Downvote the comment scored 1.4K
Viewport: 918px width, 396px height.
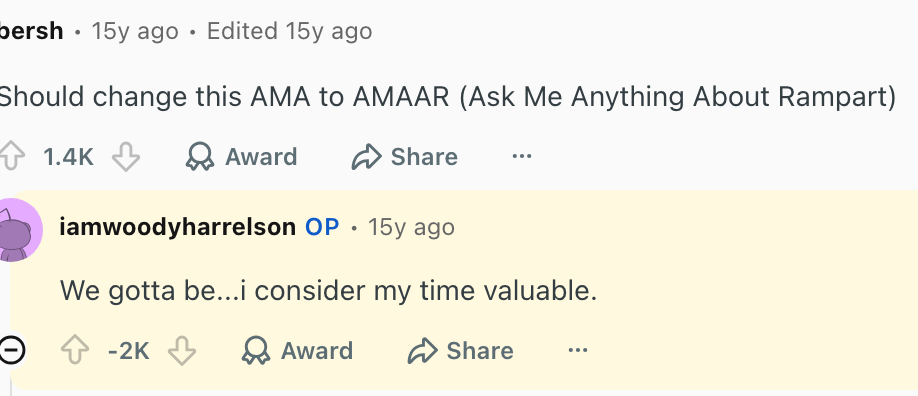click(x=126, y=157)
